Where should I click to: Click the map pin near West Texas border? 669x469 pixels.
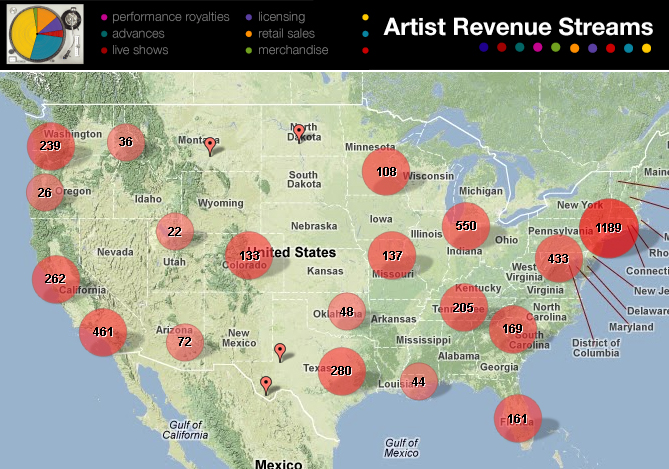[266, 385]
